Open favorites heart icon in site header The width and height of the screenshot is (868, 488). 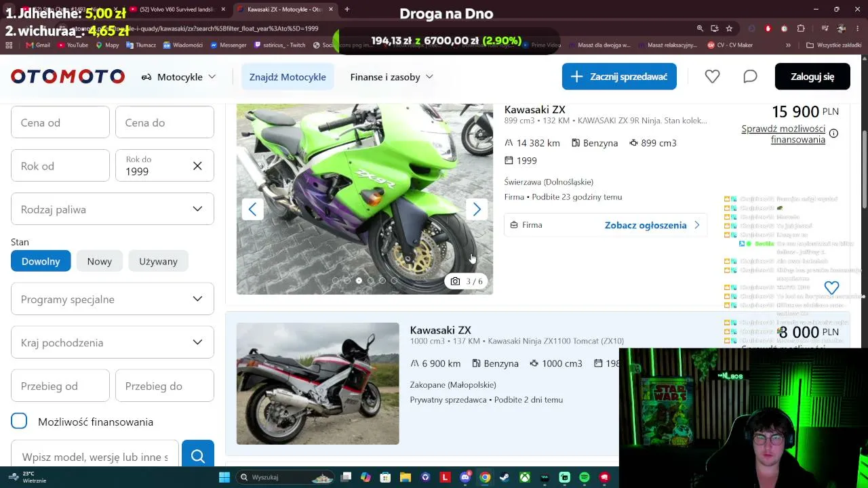coord(712,77)
